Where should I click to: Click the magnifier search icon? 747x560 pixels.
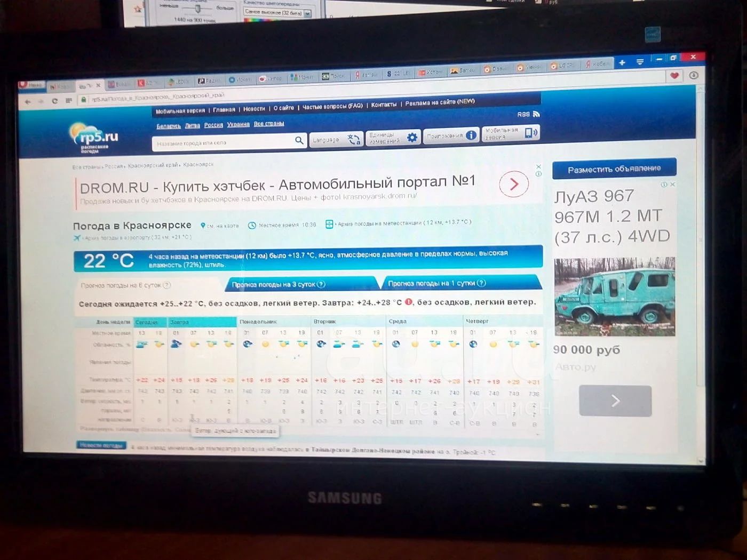299,140
